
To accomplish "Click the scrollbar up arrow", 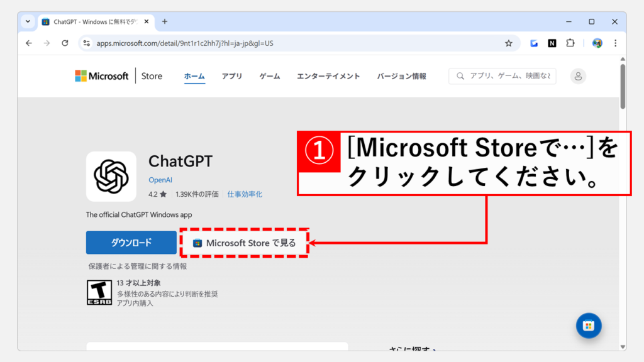I will (x=623, y=59).
